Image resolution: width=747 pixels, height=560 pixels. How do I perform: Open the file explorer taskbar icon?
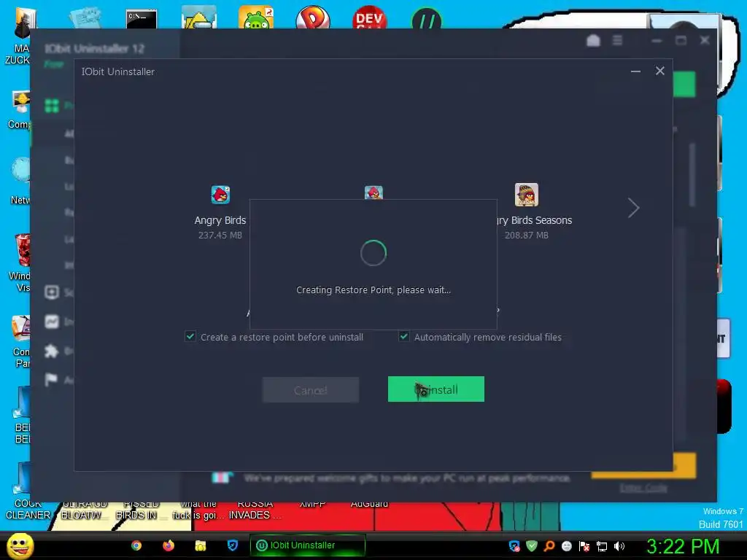click(200, 545)
